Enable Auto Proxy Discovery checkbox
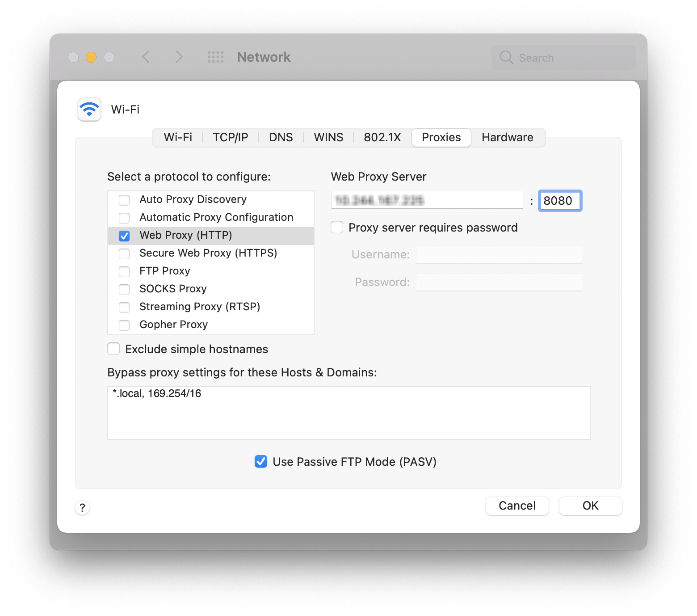 pyautogui.click(x=124, y=200)
